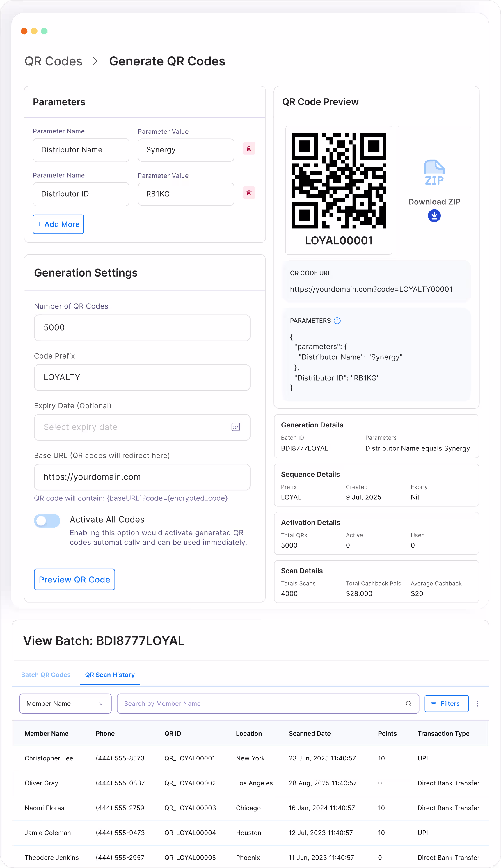The height and width of the screenshot is (868, 501).
Task: Click the QR code preview image
Action: (x=339, y=180)
